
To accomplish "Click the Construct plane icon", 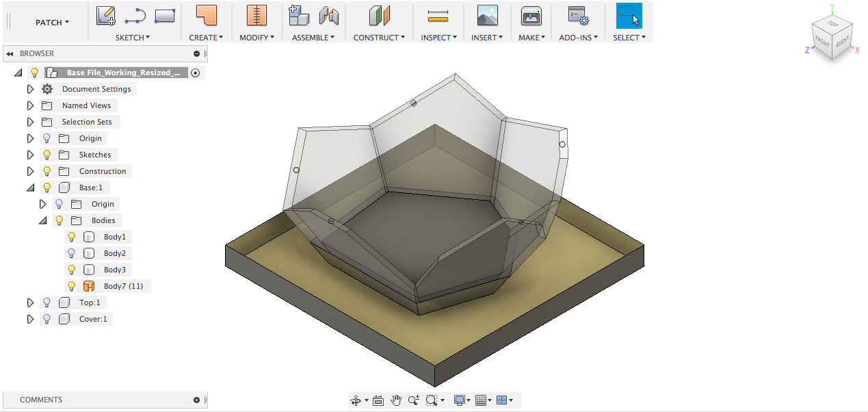I will pyautogui.click(x=379, y=15).
